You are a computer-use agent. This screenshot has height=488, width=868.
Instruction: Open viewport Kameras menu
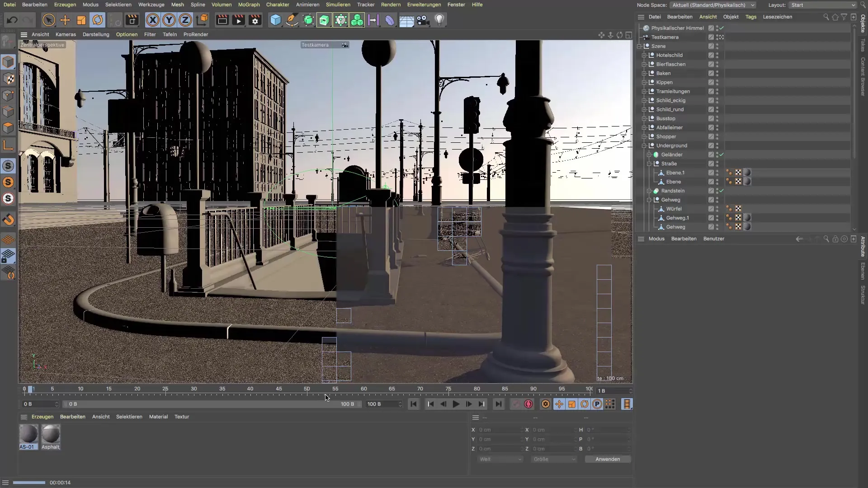pos(66,34)
